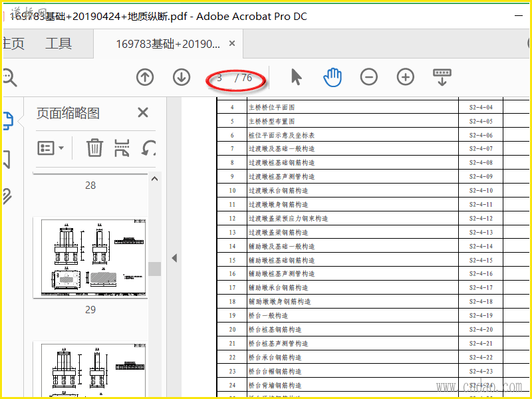The image size is (532, 399).
Task: Click row 辅助墩及基础一般构造
Action: tap(373, 246)
